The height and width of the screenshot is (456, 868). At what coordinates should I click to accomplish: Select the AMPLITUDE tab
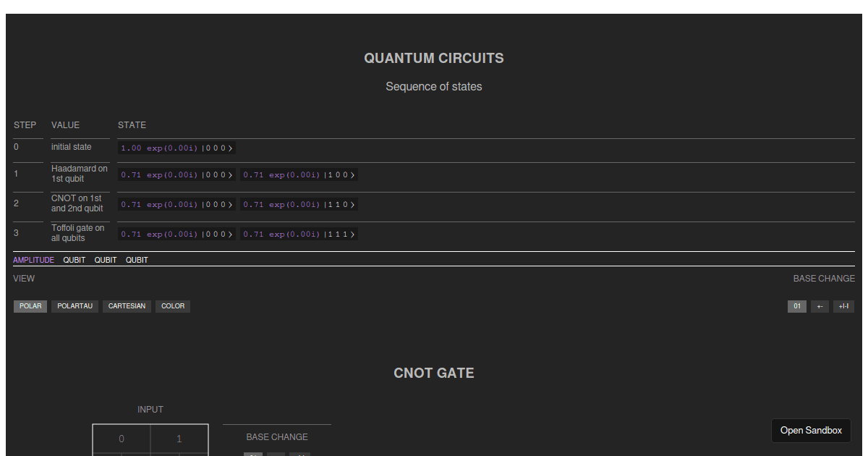[x=33, y=260]
